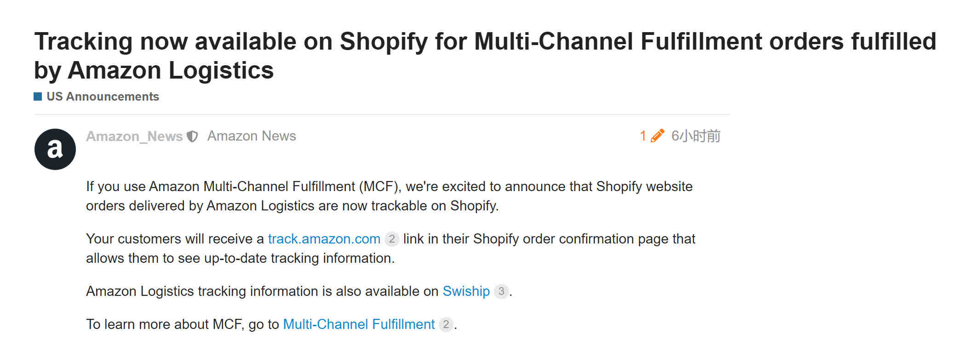The height and width of the screenshot is (351, 980).
Task: Open the Multi-Channel Fulfillment link
Action: 359,324
